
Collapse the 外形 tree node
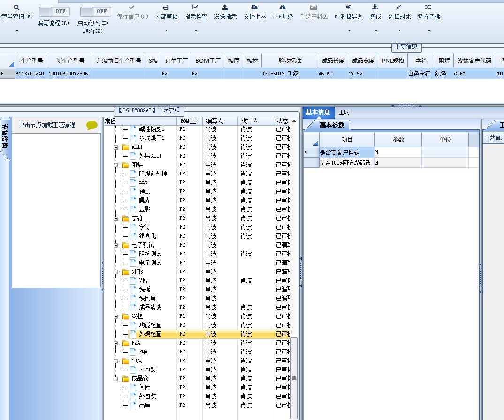[x=116, y=272]
